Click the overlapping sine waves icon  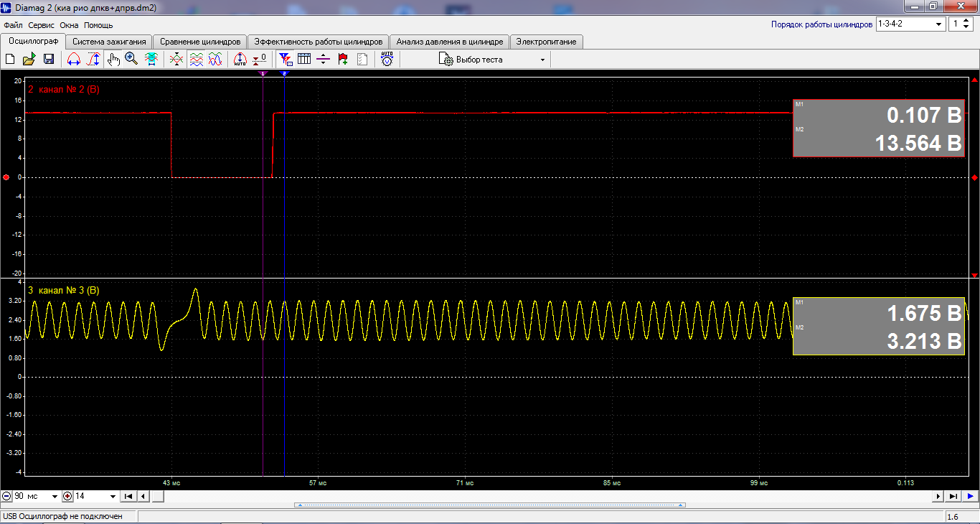(x=215, y=60)
